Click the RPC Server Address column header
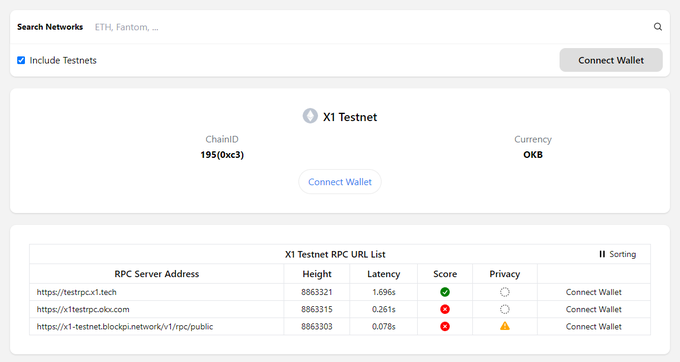Screen dimensions: 680x362 click(157, 274)
